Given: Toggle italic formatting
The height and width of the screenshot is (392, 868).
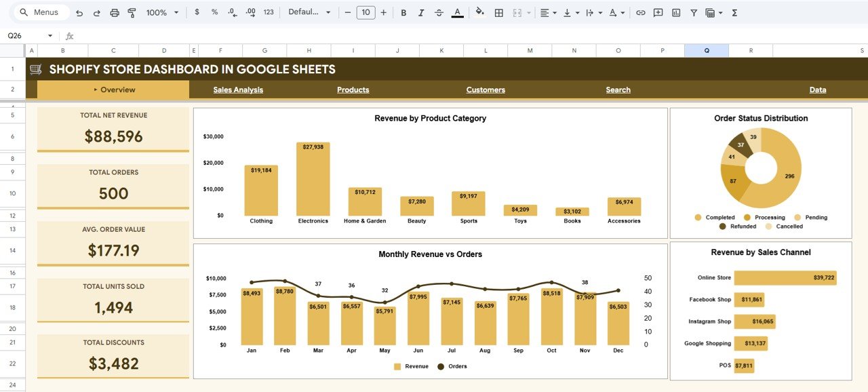Looking at the screenshot, I should [x=421, y=12].
